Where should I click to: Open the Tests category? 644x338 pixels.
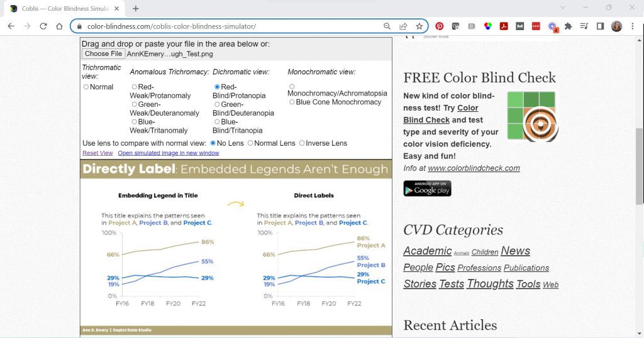pyautogui.click(x=452, y=284)
